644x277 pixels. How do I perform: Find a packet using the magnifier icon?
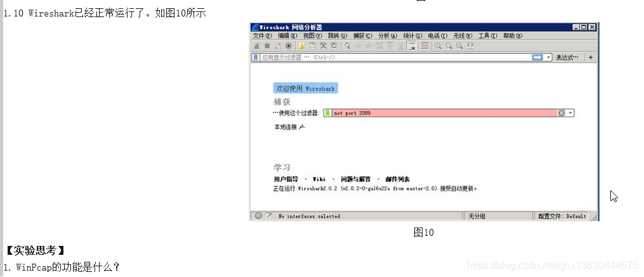(x=348, y=46)
